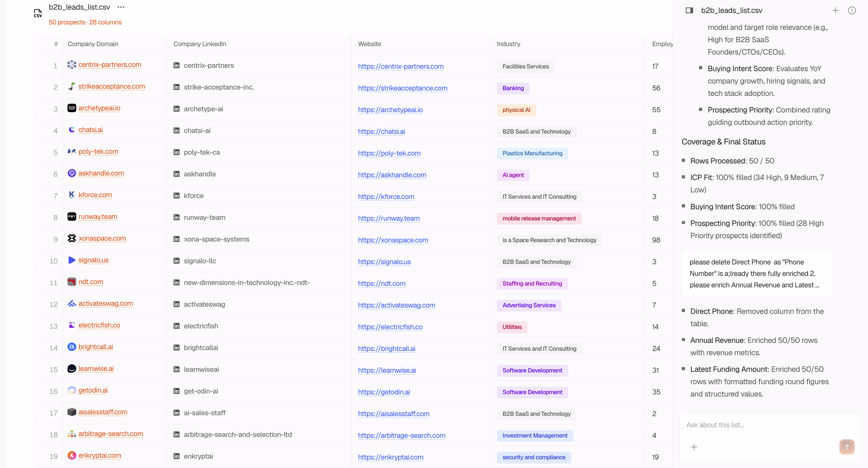Click the archetypeai.io logo icon
Screen dimensions: 868x468
click(x=71, y=108)
